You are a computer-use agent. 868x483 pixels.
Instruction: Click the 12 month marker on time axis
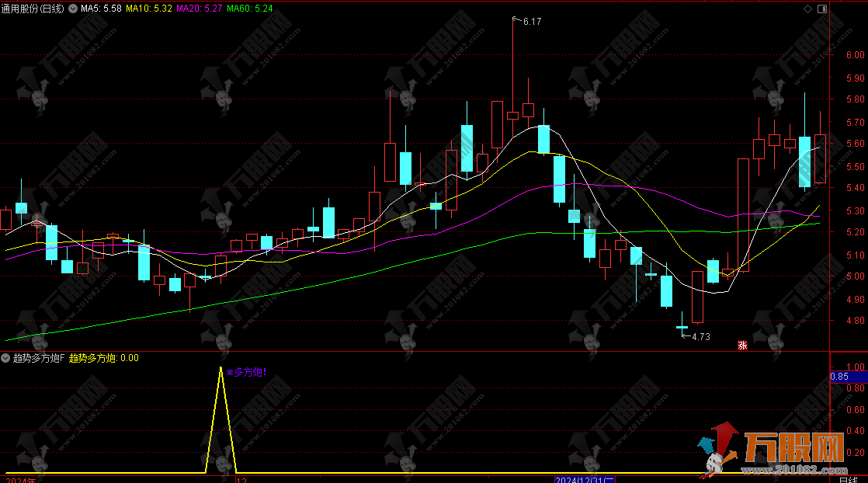pos(241,480)
